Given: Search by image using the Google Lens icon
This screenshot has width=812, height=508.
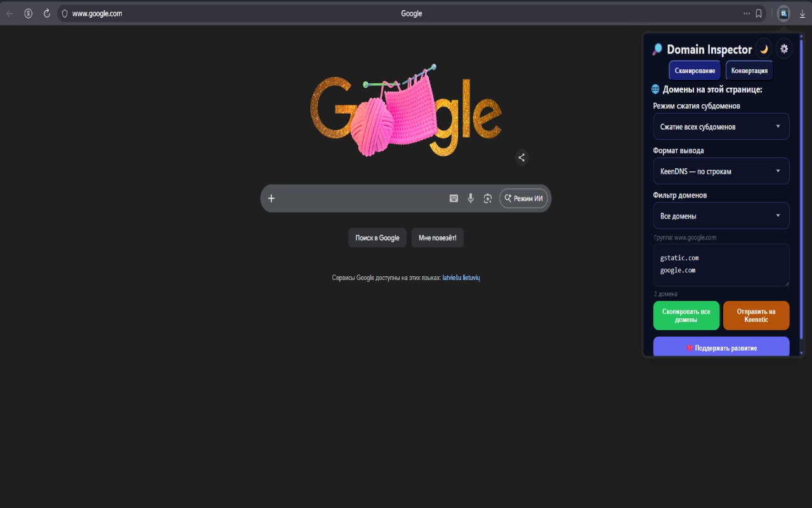Looking at the screenshot, I should coord(487,198).
